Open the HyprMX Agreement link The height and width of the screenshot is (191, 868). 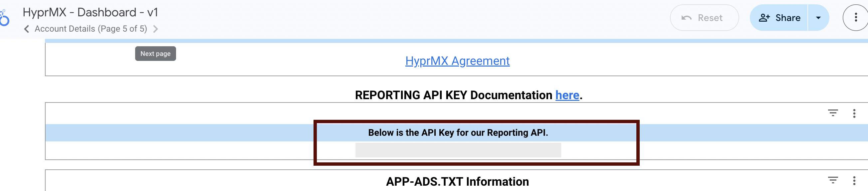457,61
